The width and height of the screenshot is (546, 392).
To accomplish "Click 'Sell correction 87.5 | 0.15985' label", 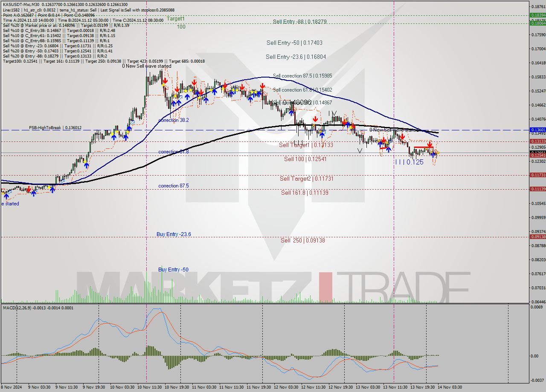I will 302,75.
